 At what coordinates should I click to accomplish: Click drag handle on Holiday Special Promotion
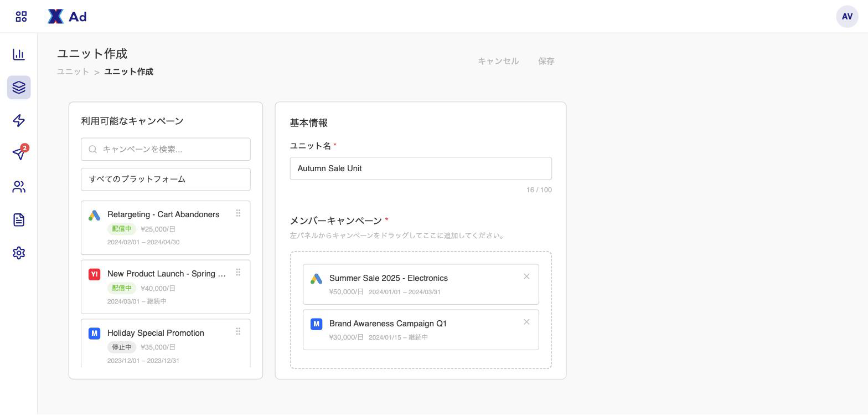[238, 332]
